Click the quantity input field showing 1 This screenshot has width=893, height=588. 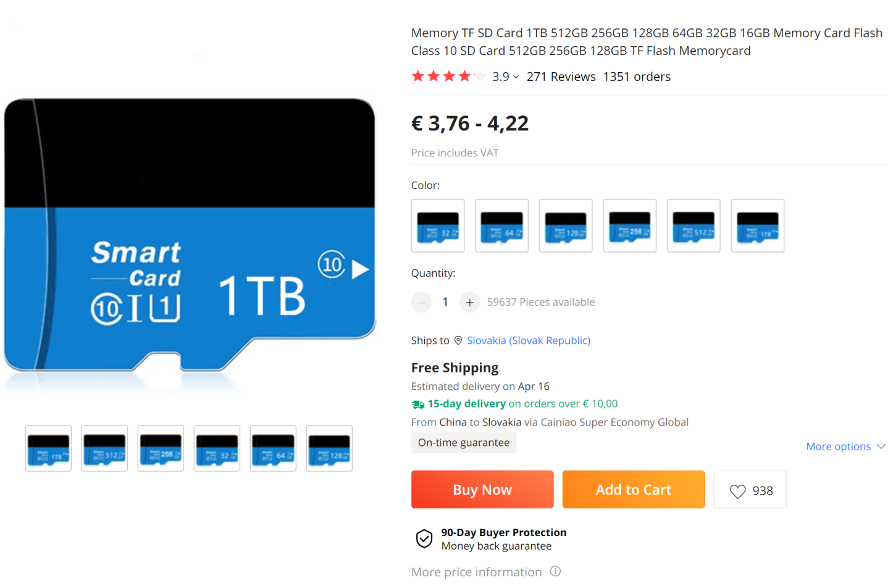click(x=445, y=302)
